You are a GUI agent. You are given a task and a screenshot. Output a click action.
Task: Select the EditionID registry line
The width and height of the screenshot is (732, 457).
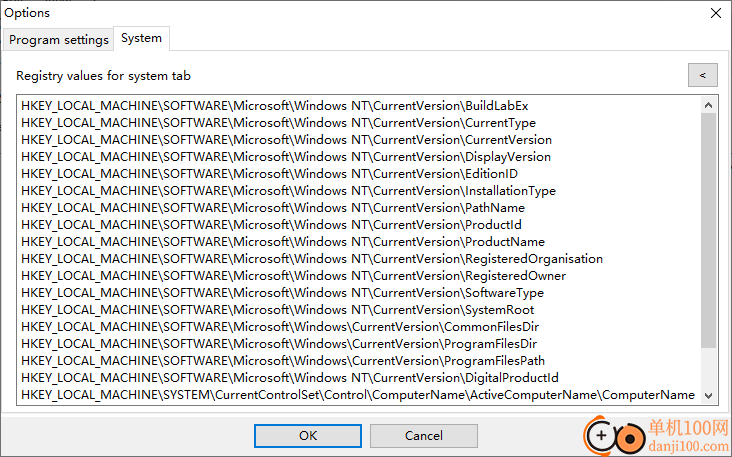269,174
